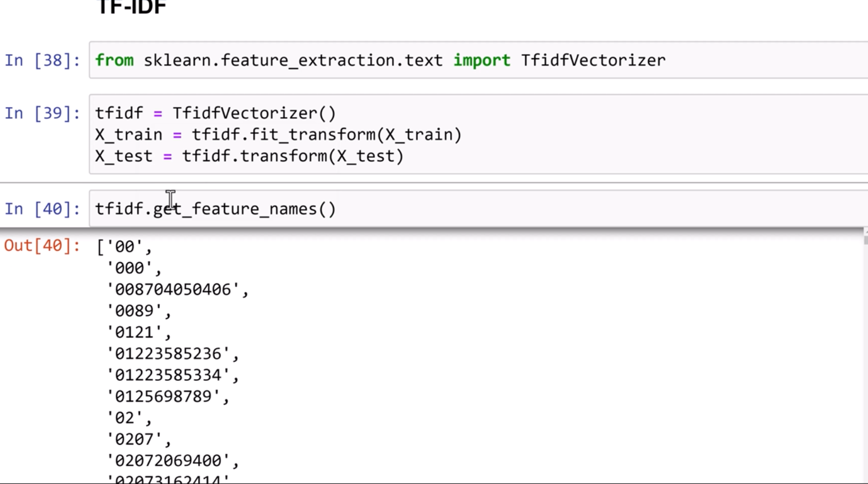The width and height of the screenshot is (868, 484).
Task: Place cursor on the X_train fit_transform line
Action: point(278,135)
